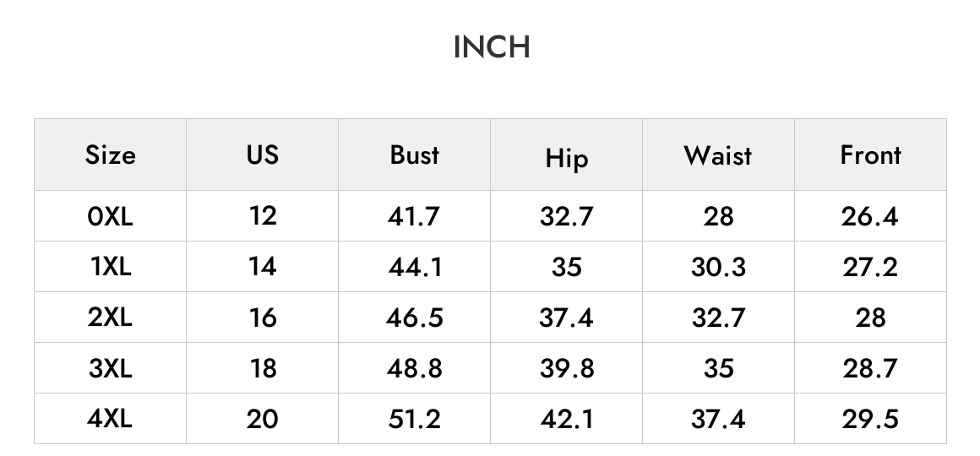Select the US column header
980x456 pixels.
(x=263, y=155)
